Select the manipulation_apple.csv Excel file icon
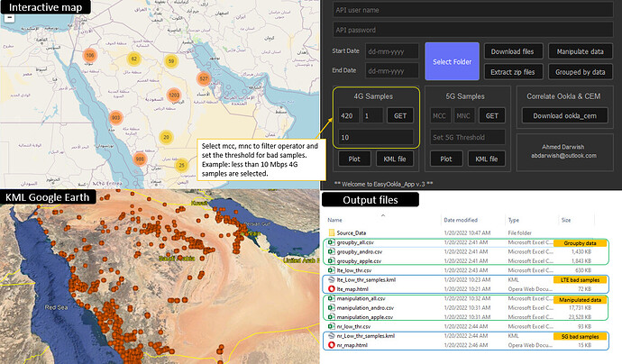Viewport: 622px width, 364px height. [332, 317]
